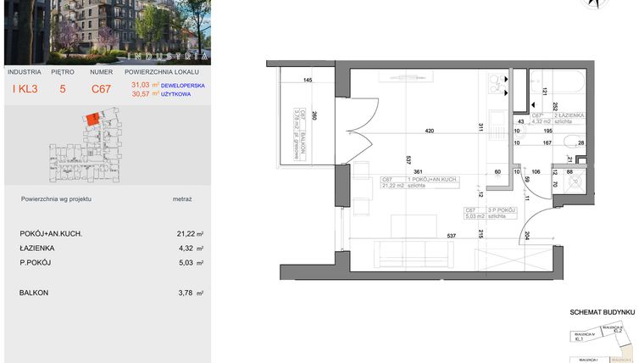The width and height of the screenshot is (644, 363).
Task: Click the POWIERZCHNIA LOKALU header
Action: (161, 72)
